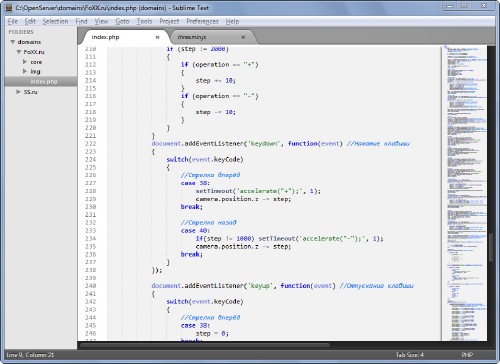Viewport: 500px width, 364px height.
Task: Open the Edit menu
Action: (x=30, y=21)
